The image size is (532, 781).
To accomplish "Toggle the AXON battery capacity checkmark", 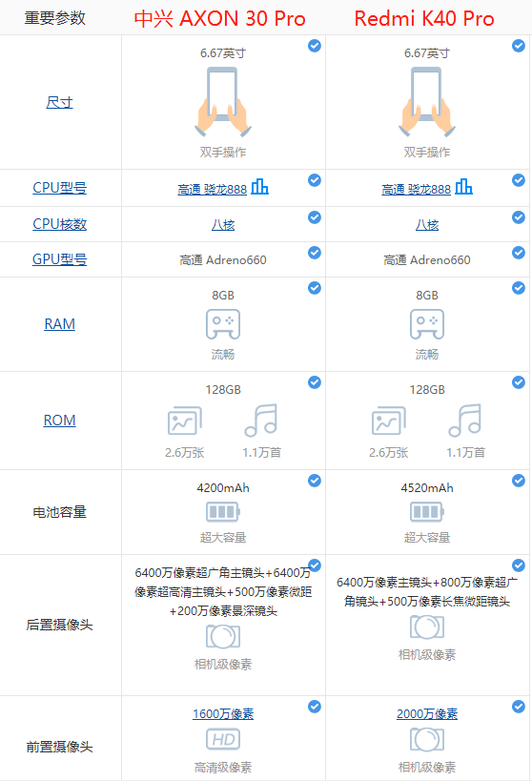I will pyautogui.click(x=315, y=481).
